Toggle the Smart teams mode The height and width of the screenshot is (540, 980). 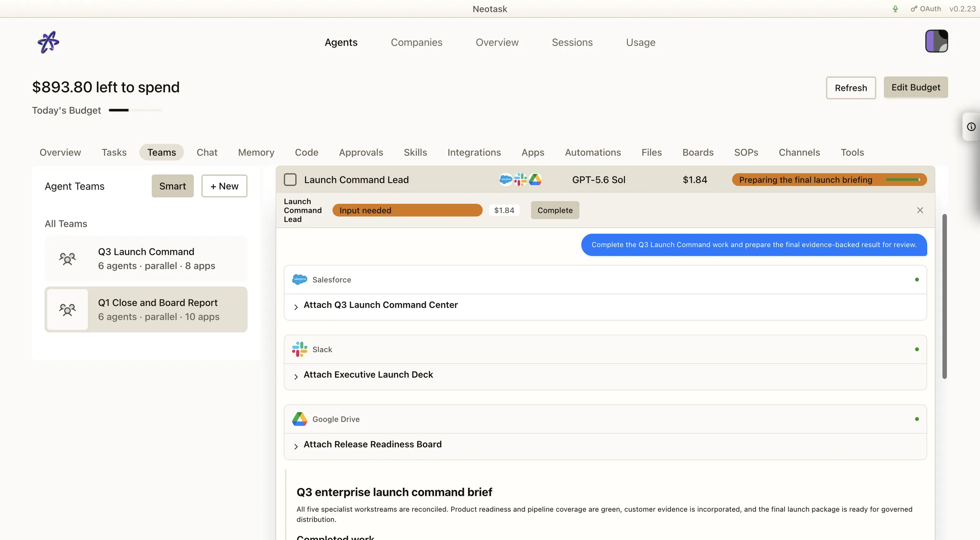172,186
